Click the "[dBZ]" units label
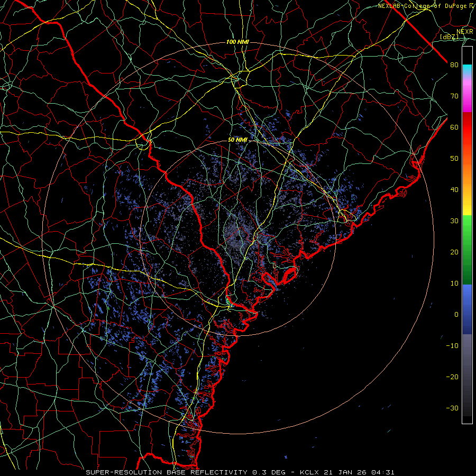The height and width of the screenshot is (476, 476). 449,37
